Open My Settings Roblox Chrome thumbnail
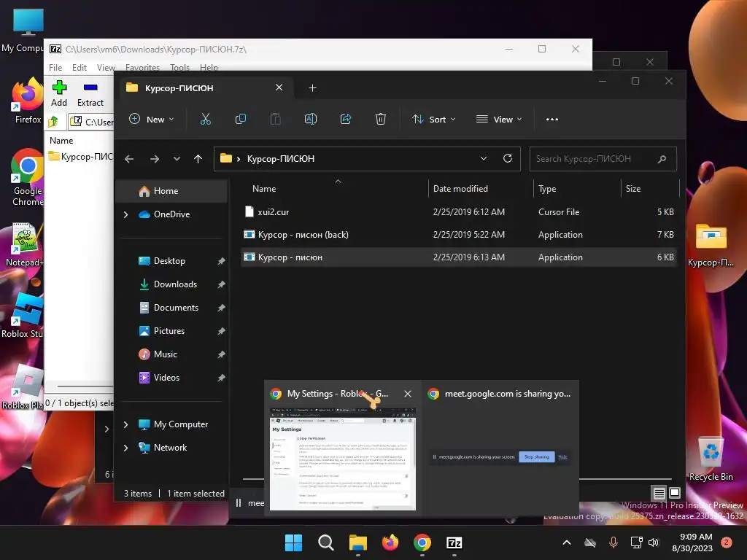Viewport: 747px width, 560px height. tap(343, 459)
